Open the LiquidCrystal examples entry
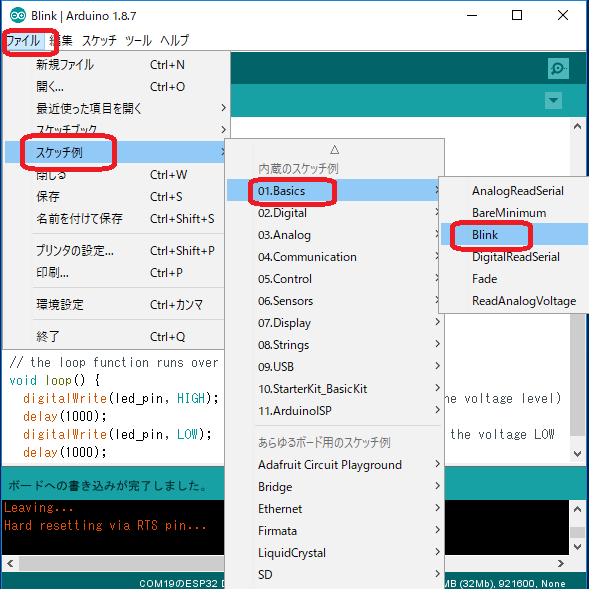 pyautogui.click(x=334, y=553)
